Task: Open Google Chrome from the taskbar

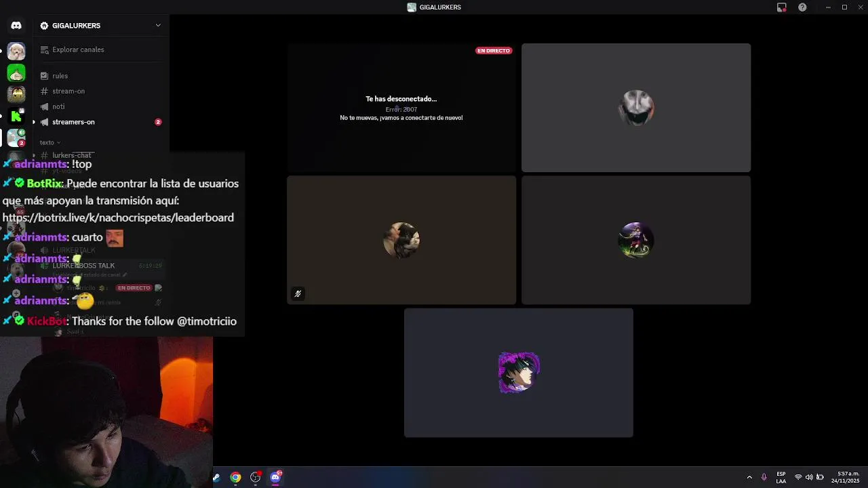Action: click(x=235, y=477)
